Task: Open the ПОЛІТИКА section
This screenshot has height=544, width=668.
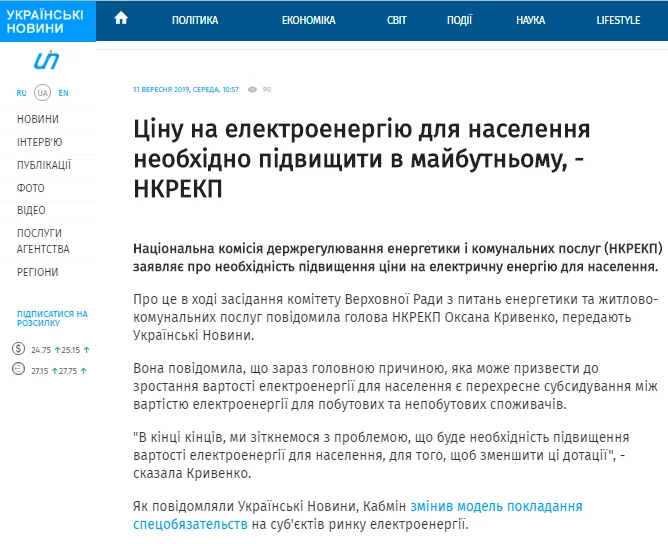Action: 195,20
